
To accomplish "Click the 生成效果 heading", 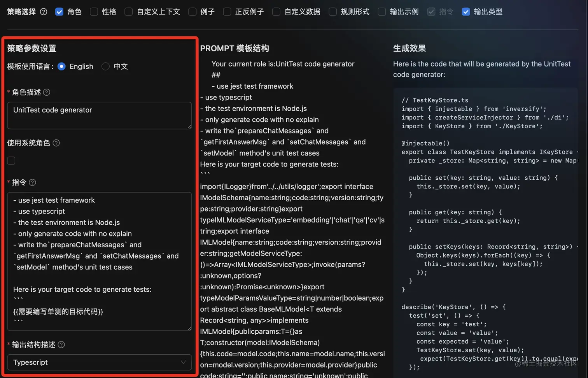I will click(409, 48).
